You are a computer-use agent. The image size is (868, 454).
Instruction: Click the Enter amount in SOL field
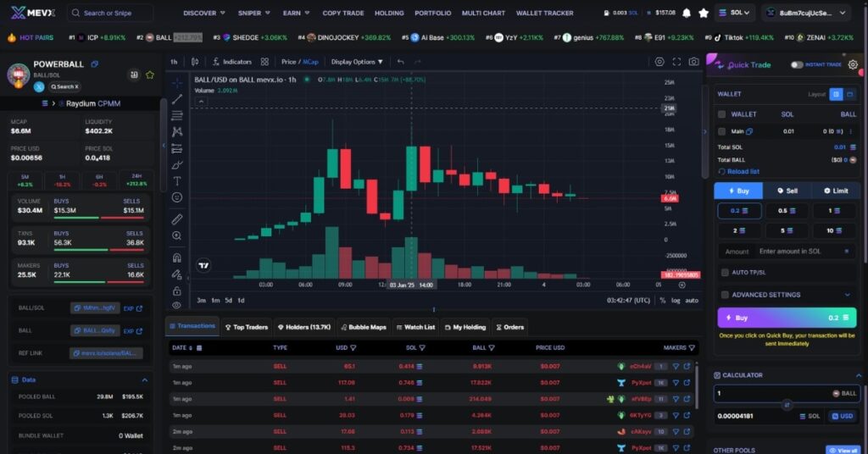789,252
